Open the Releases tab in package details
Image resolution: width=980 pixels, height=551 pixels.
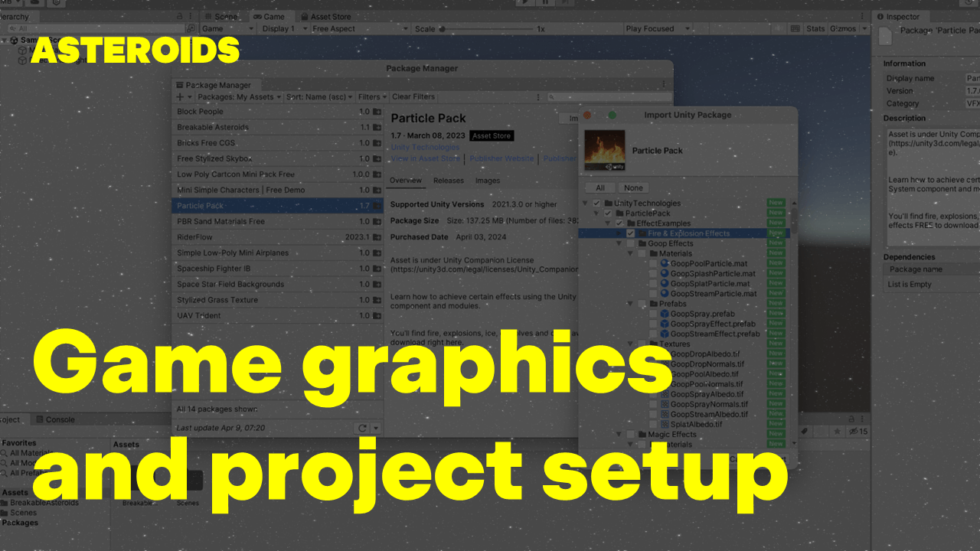coord(449,181)
